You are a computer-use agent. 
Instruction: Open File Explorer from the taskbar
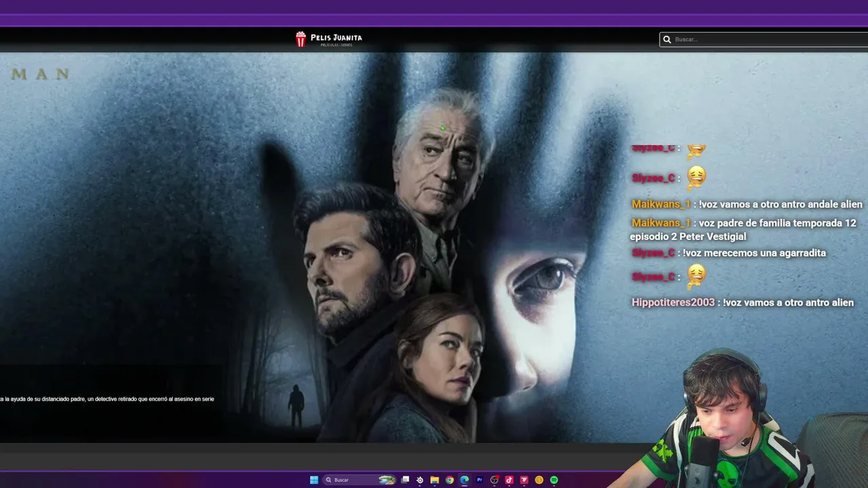(435, 480)
